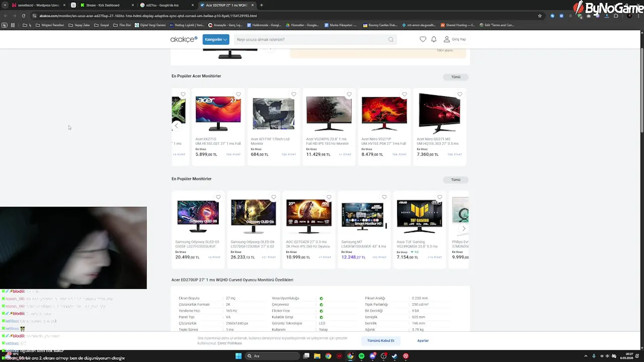This screenshot has width=644, height=362.
Task: Show all popular monitors via lower Tümü
Action: point(456,179)
